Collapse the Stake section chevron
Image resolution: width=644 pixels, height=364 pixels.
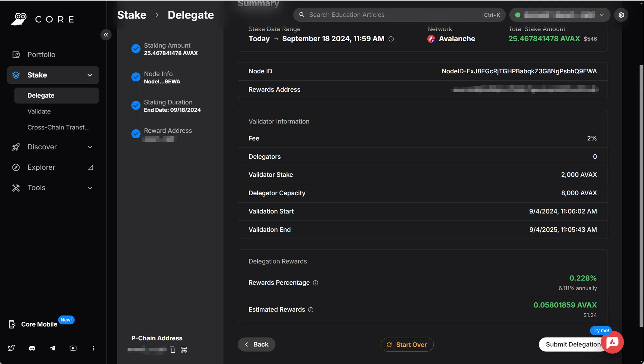[x=90, y=75]
